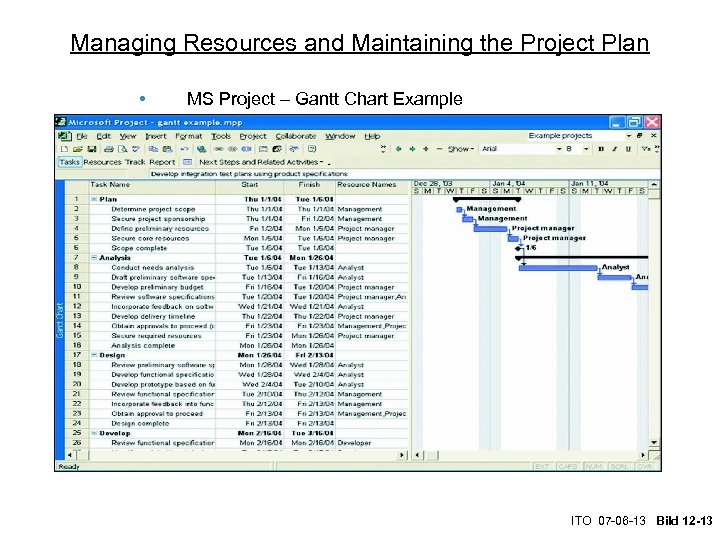Select the 'Determine project scope' task name
Viewport: 720px width, 540px height.
pyautogui.click(x=153, y=209)
